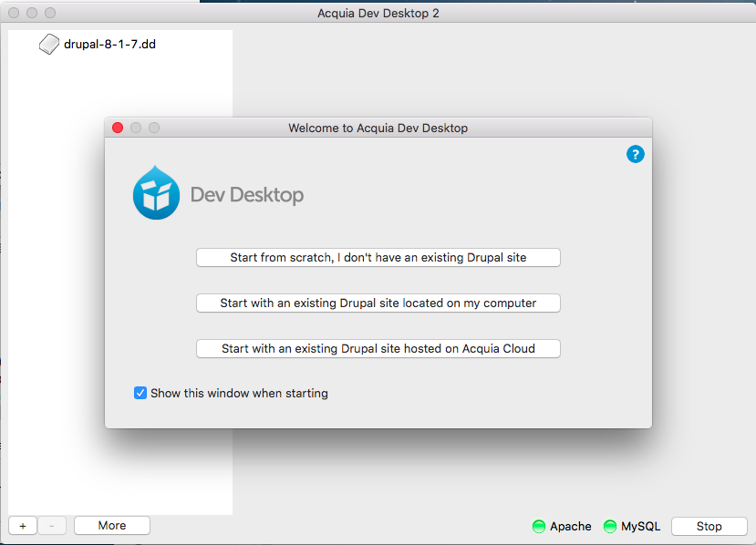
Task: Open the More button menu
Action: click(112, 526)
